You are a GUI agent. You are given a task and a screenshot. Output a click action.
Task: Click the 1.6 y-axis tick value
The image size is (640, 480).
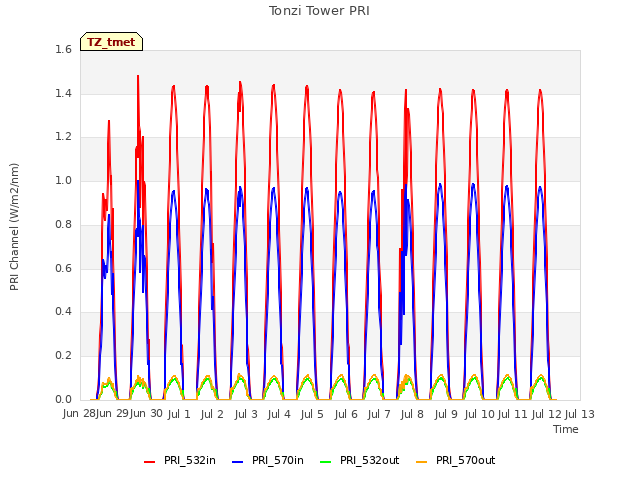tap(63, 49)
